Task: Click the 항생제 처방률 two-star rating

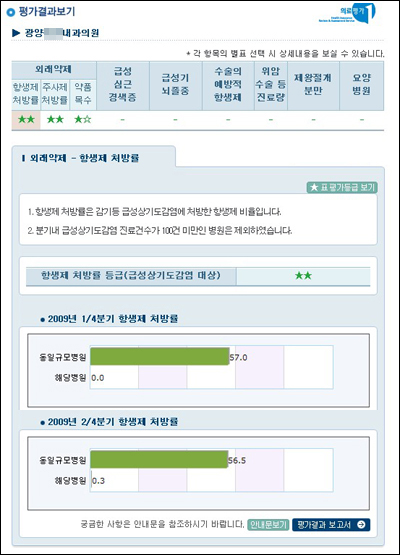Action: click(x=26, y=120)
